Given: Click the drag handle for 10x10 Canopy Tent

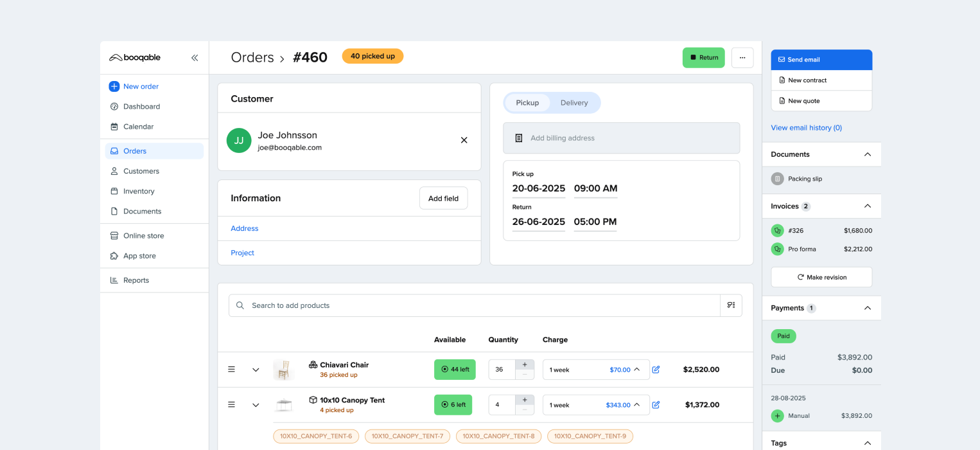Looking at the screenshot, I should tap(232, 405).
